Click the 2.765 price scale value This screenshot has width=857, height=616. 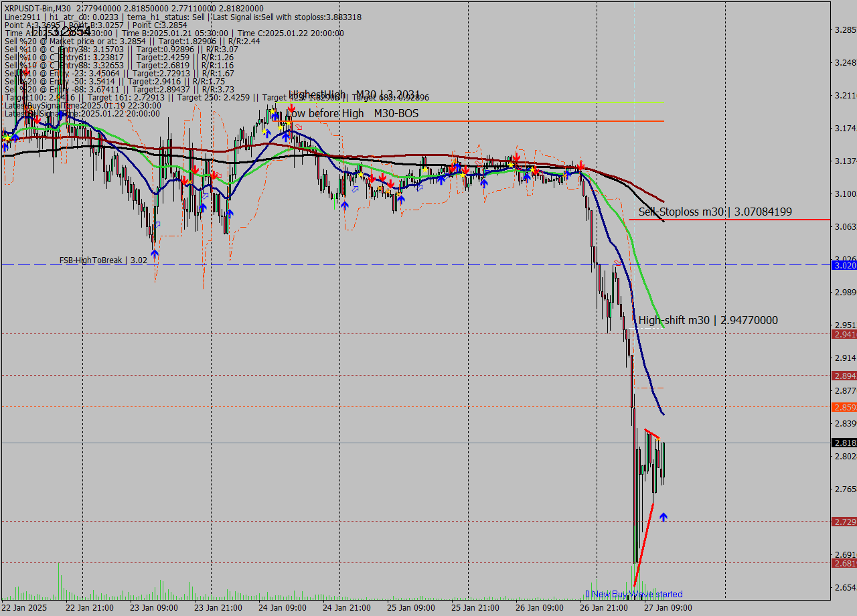[846, 489]
